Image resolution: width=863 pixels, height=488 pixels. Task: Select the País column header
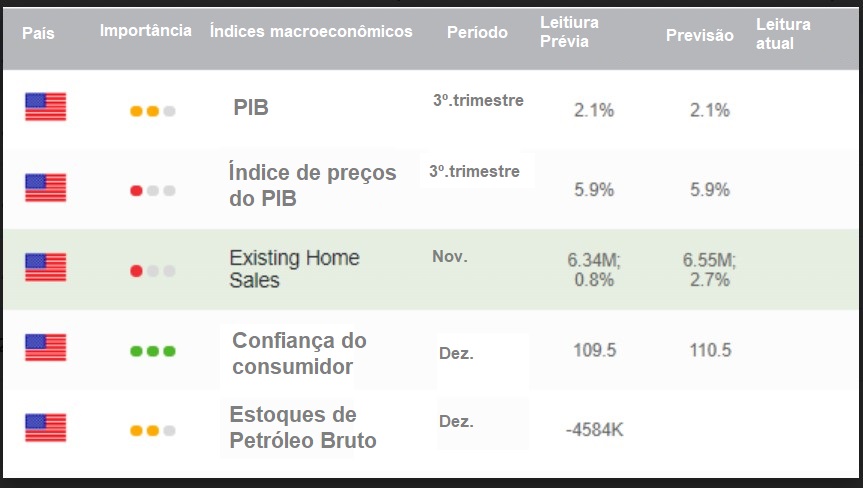[39, 33]
